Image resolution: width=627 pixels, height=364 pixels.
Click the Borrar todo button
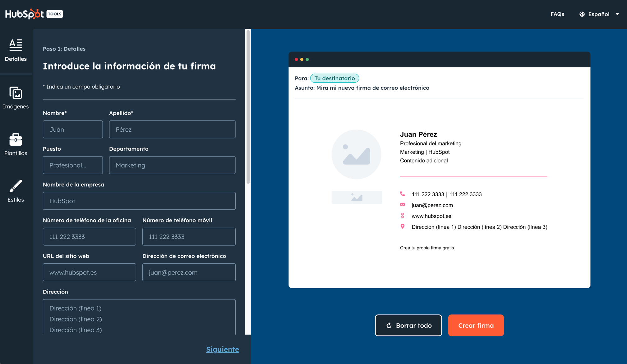click(408, 325)
